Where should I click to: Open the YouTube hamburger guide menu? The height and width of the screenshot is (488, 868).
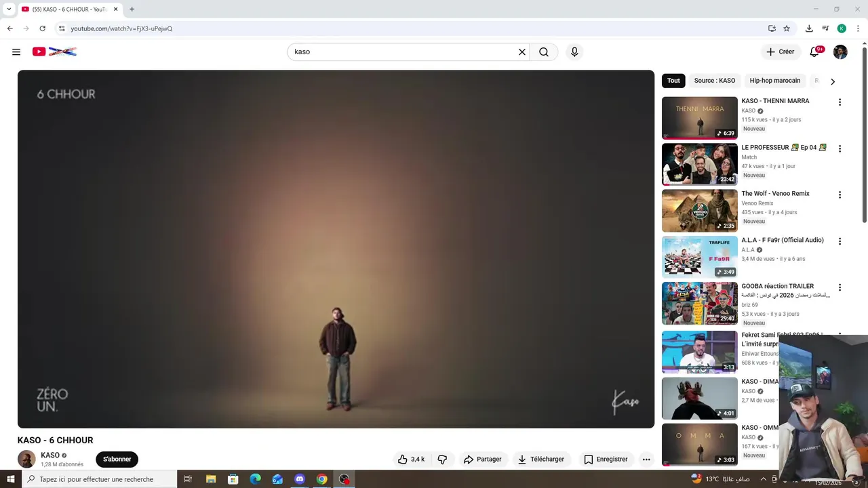click(16, 52)
